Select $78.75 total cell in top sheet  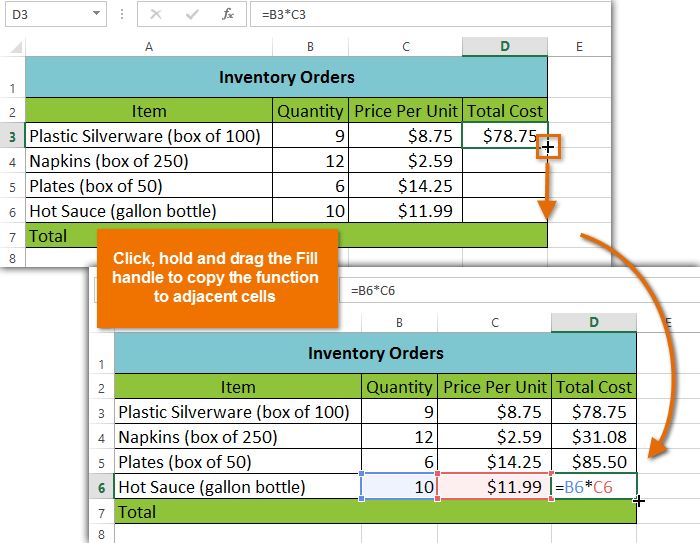click(x=505, y=136)
